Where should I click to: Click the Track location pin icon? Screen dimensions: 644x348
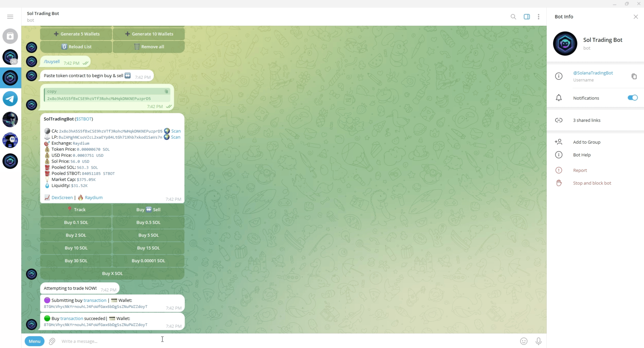[x=70, y=209]
